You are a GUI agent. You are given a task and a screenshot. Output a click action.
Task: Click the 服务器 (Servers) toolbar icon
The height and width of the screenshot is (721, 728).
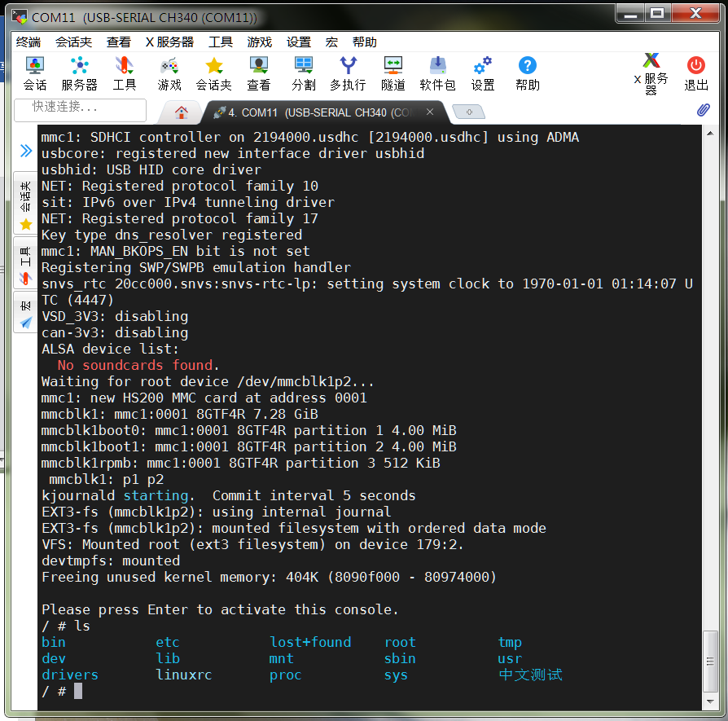[79, 73]
